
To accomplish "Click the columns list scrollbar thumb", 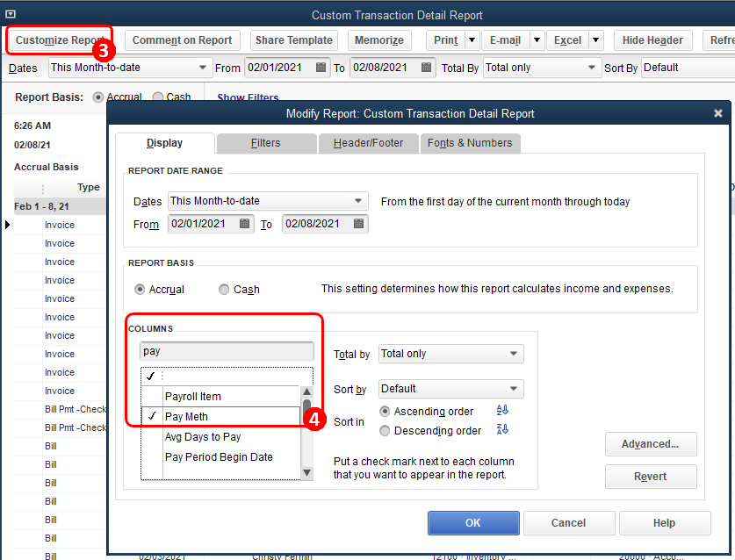I will pos(307,406).
